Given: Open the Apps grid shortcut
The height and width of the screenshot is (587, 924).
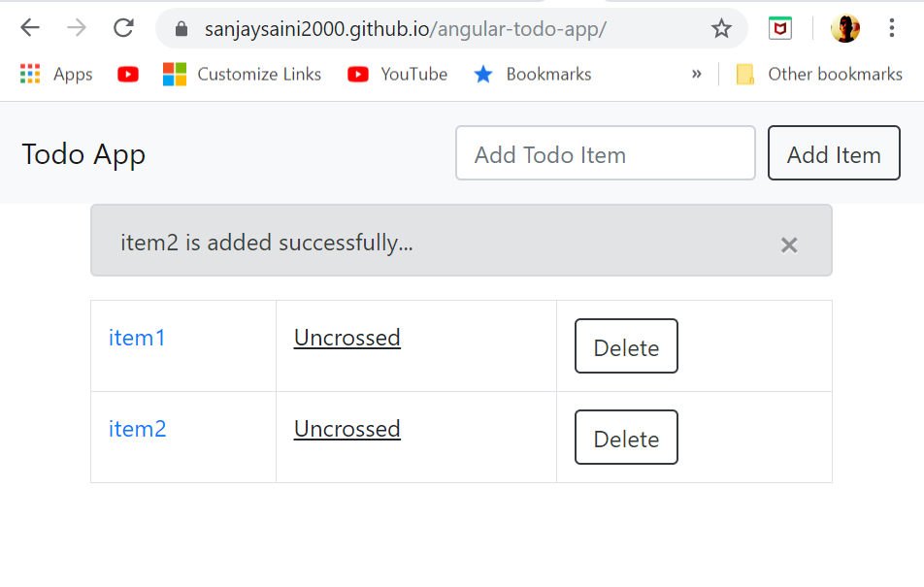Looking at the screenshot, I should [x=56, y=74].
